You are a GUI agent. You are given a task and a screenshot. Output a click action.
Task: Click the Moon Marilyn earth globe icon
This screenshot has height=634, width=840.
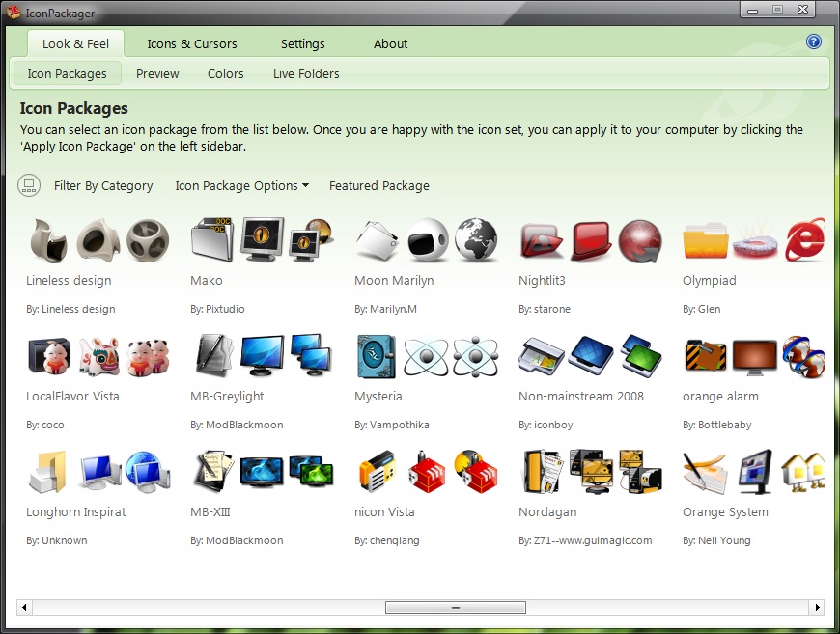pos(476,239)
